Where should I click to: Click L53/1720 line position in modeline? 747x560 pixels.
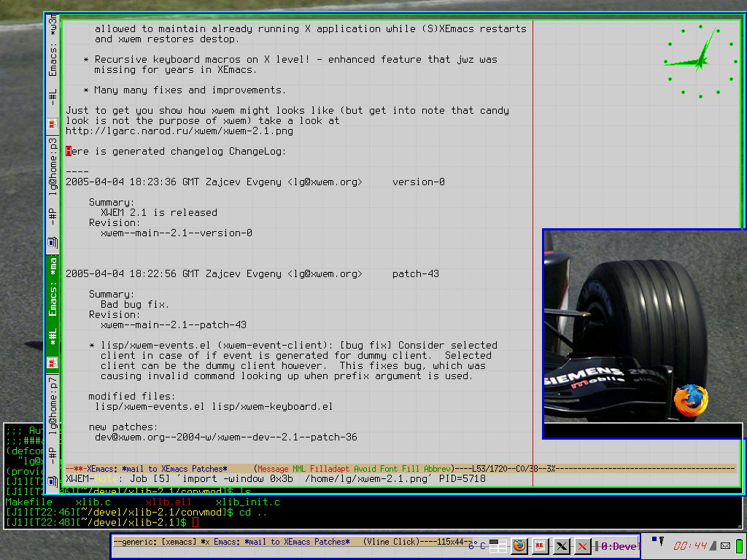click(491, 469)
